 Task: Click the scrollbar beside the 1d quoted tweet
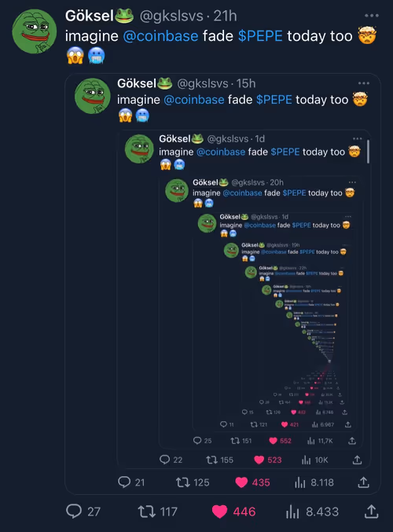[368, 152]
